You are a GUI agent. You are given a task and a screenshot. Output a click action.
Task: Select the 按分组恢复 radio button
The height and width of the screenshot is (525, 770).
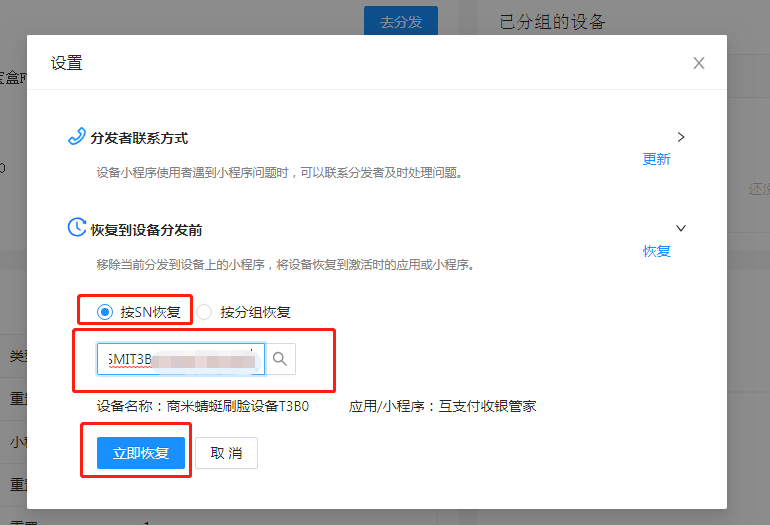[204, 312]
